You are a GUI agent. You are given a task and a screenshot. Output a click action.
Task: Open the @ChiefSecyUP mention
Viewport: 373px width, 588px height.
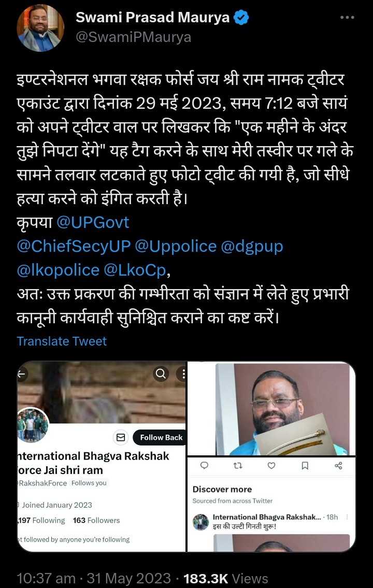(74, 247)
